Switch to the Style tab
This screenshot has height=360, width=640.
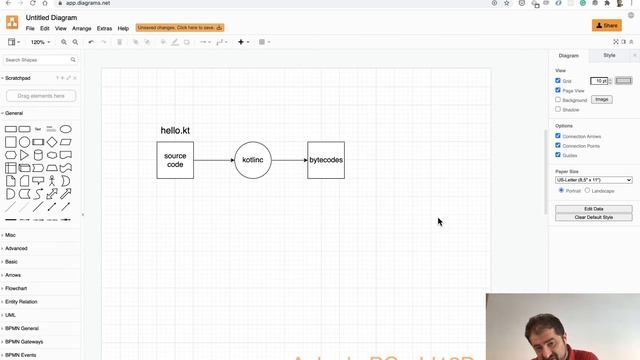[x=609, y=56]
